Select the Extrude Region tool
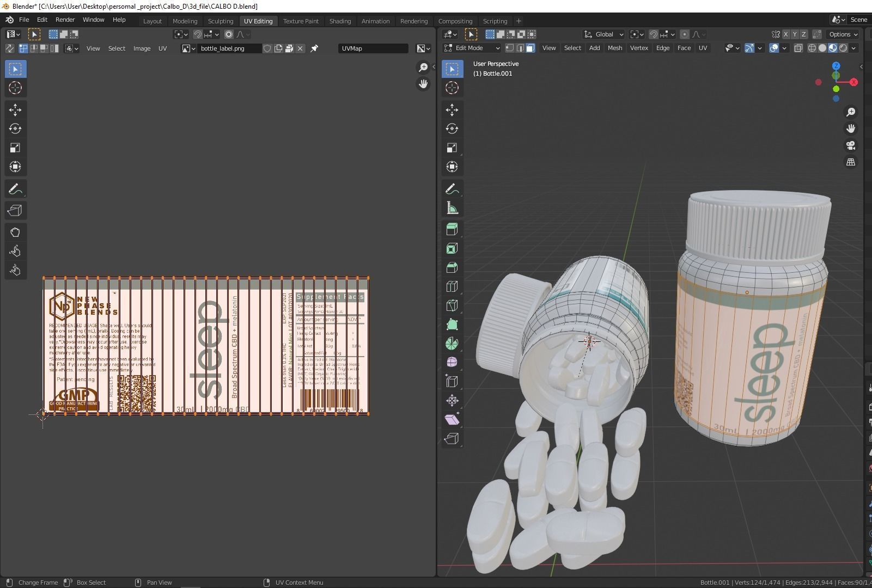 tap(452, 229)
